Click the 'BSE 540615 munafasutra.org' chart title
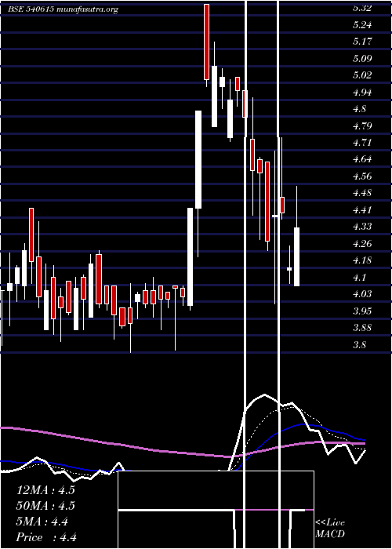Viewport: 392px width, 549px height. (x=63, y=9)
